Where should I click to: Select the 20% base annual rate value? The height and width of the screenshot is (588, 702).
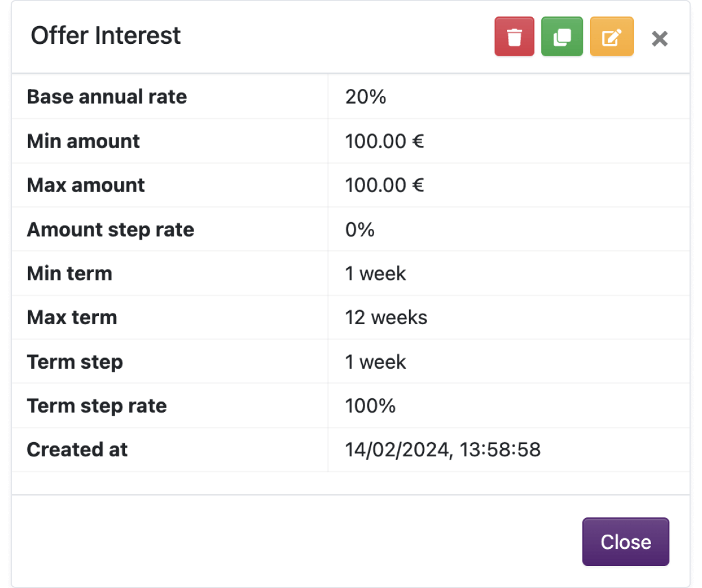pos(365,97)
